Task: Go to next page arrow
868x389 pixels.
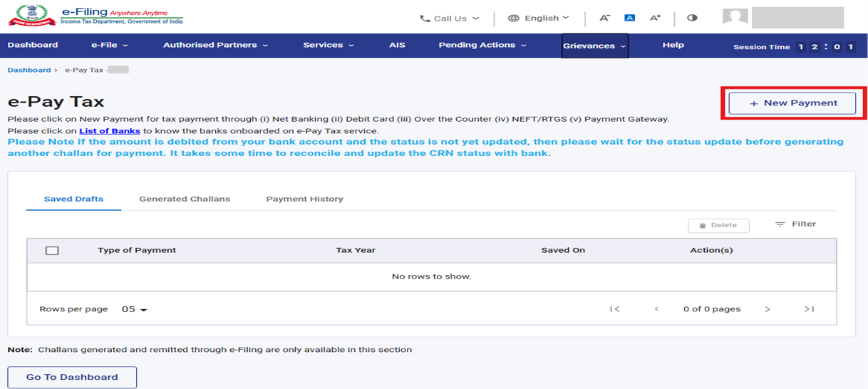Action: 768,309
